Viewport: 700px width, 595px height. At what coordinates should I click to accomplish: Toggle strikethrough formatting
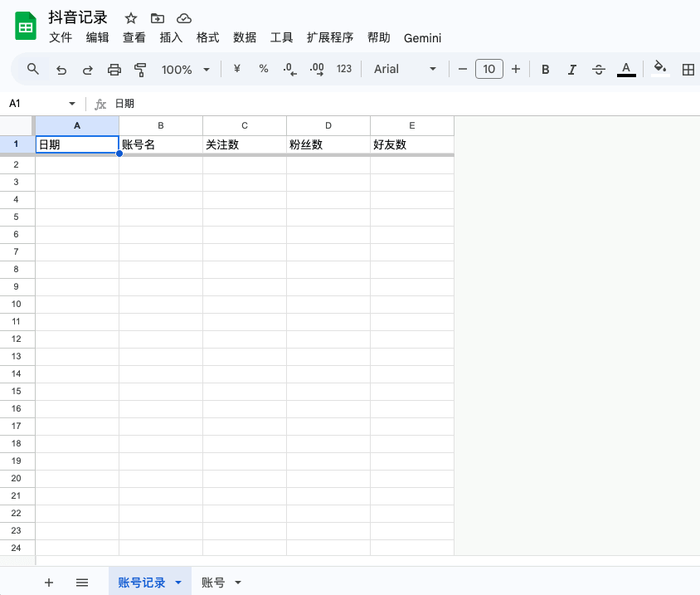pyautogui.click(x=599, y=70)
